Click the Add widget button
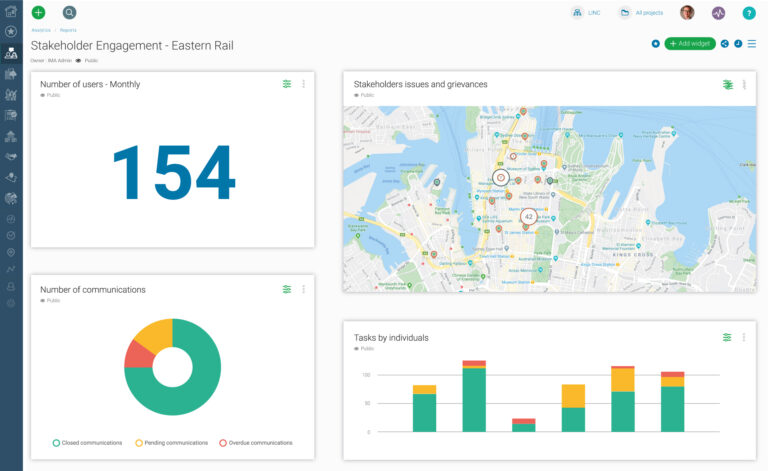The image size is (768, 471). (690, 44)
